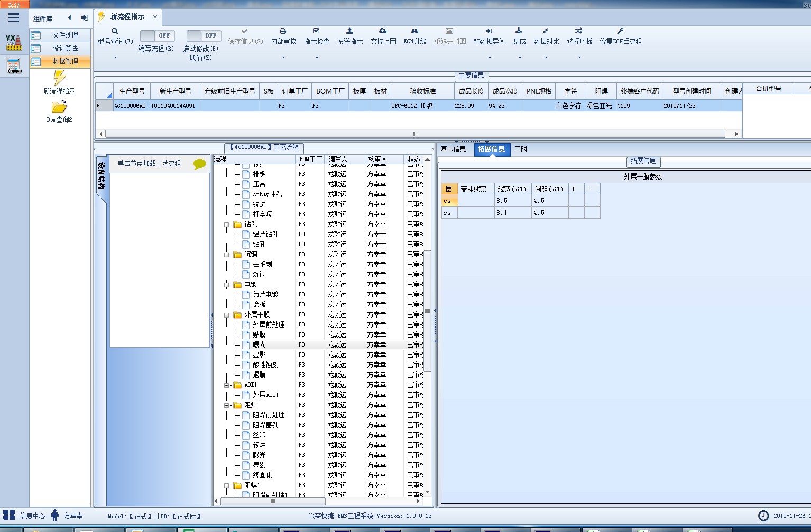Collapse the 沉铜 tree folder
The height and width of the screenshot is (532, 811).
coord(227,255)
